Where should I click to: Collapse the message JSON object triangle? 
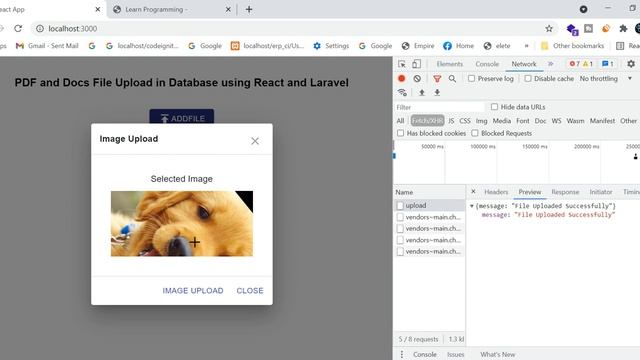472,206
